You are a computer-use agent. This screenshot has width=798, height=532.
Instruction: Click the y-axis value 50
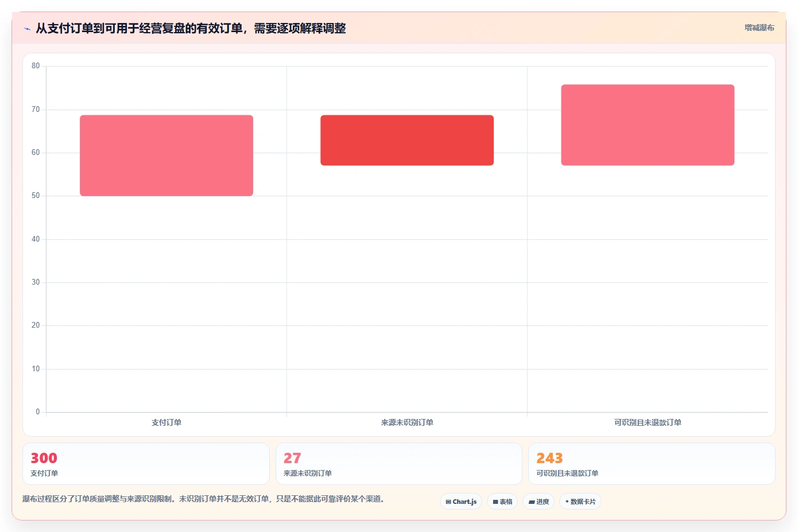tap(36, 196)
